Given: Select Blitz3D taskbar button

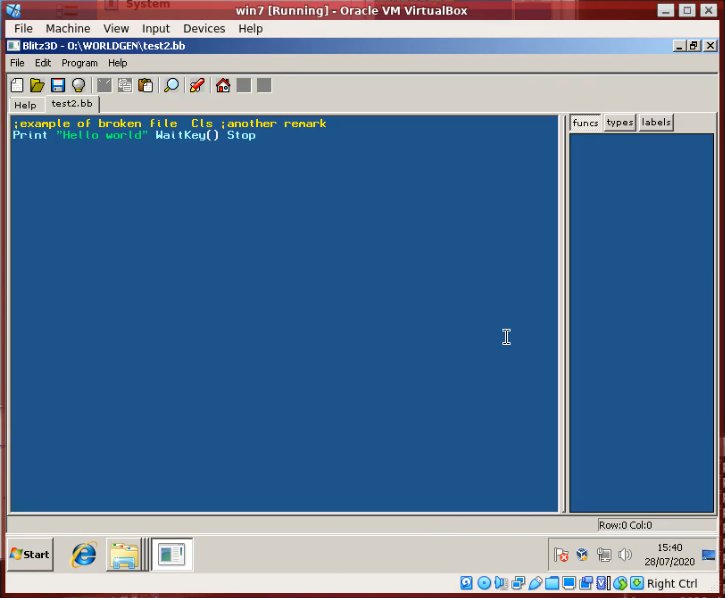Looking at the screenshot, I should click(x=172, y=554).
